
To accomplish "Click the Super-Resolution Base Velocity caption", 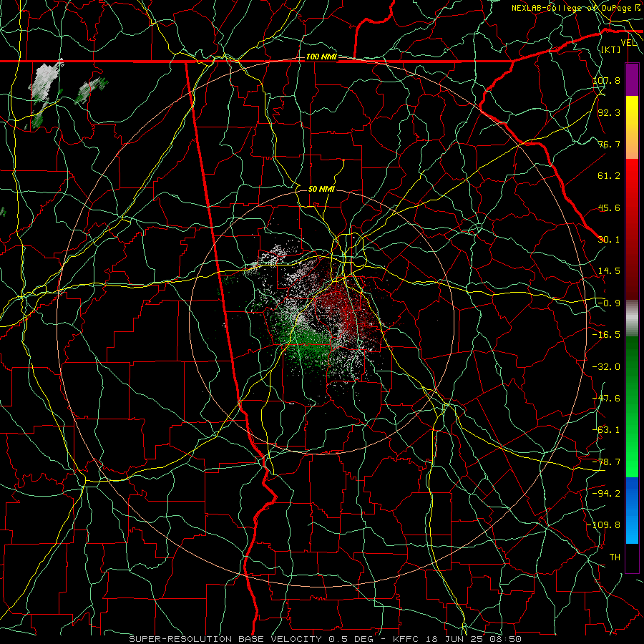I will coord(326,639).
